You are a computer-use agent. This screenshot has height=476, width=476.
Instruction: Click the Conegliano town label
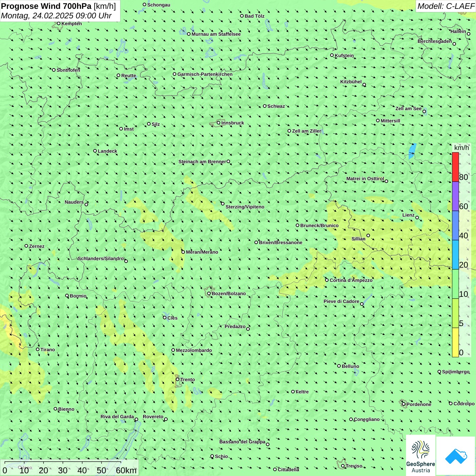pos(367,419)
